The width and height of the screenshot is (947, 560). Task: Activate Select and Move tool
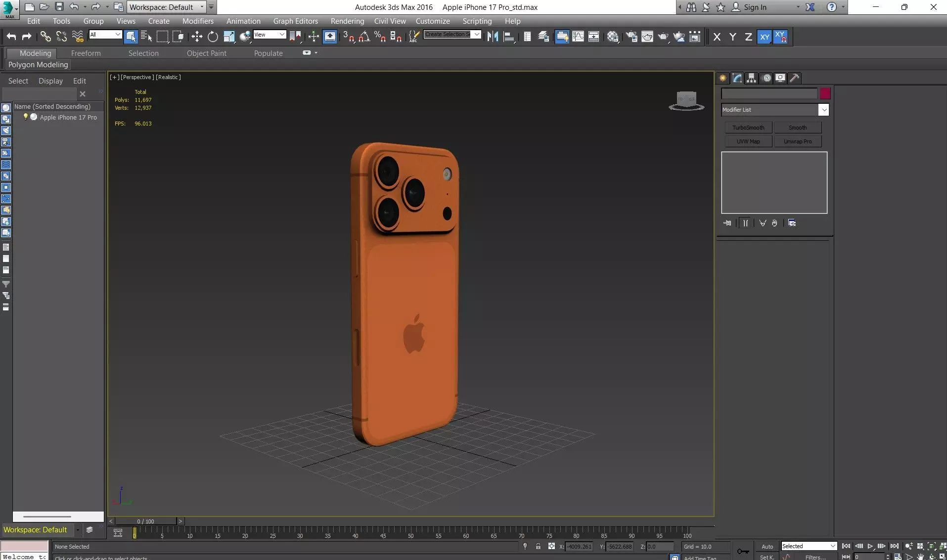click(197, 37)
